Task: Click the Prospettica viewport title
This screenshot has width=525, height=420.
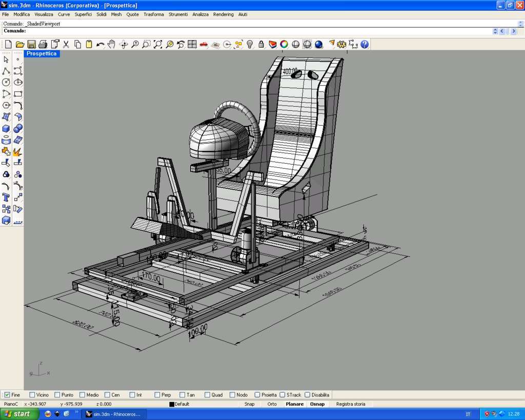Action: click(42, 53)
